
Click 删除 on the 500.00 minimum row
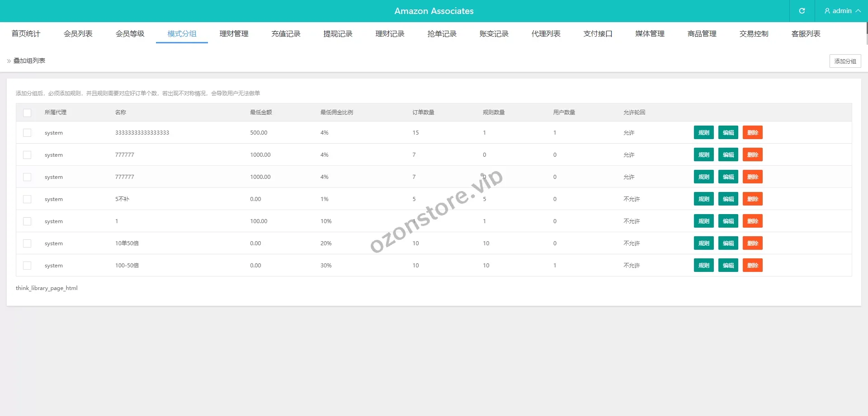(752, 133)
